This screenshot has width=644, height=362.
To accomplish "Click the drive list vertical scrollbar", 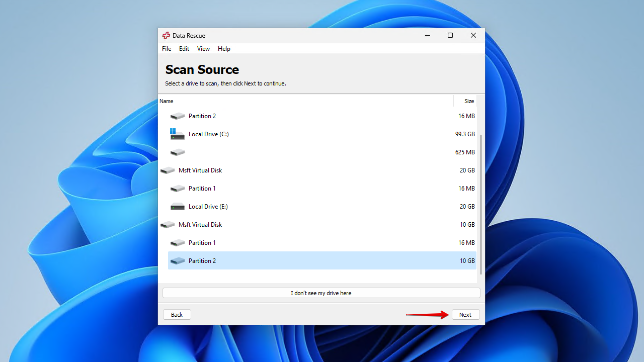I will [x=480, y=204].
